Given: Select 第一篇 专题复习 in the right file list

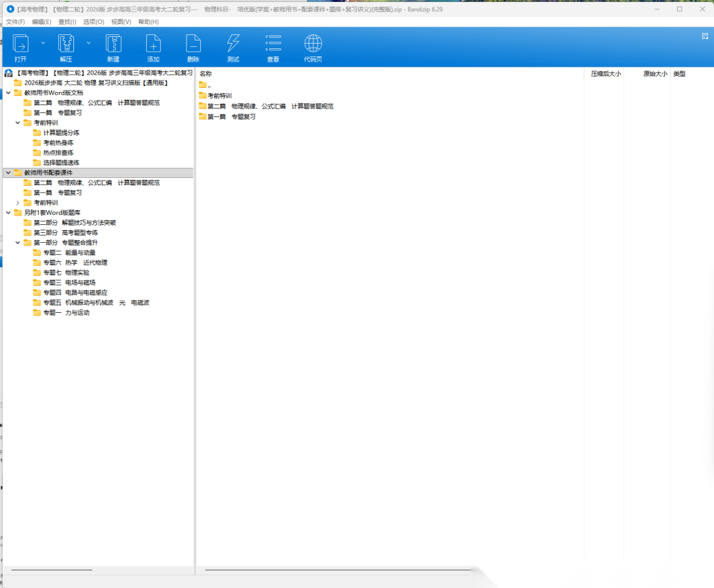Looking at the screenshot, I should (231, 117).
